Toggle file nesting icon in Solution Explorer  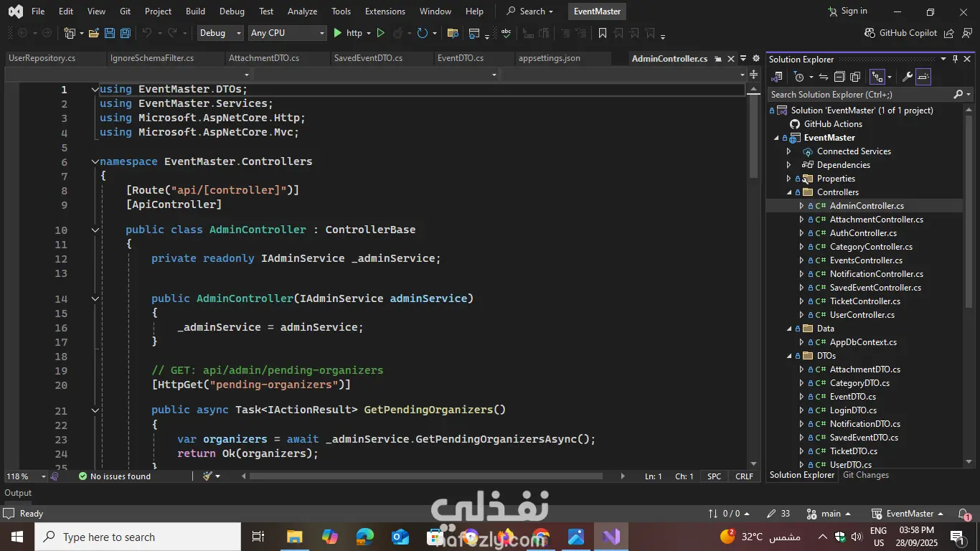pyautogui.click(x=877, y=77)
